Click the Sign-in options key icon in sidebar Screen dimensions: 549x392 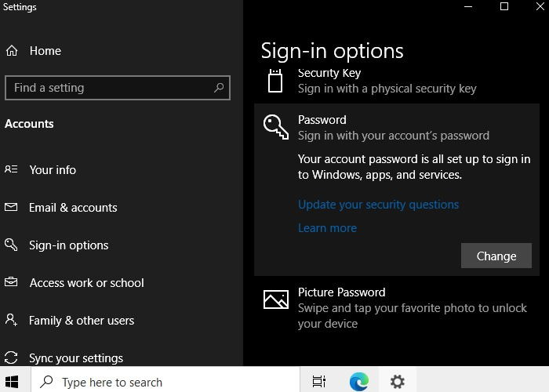[11, 245]
